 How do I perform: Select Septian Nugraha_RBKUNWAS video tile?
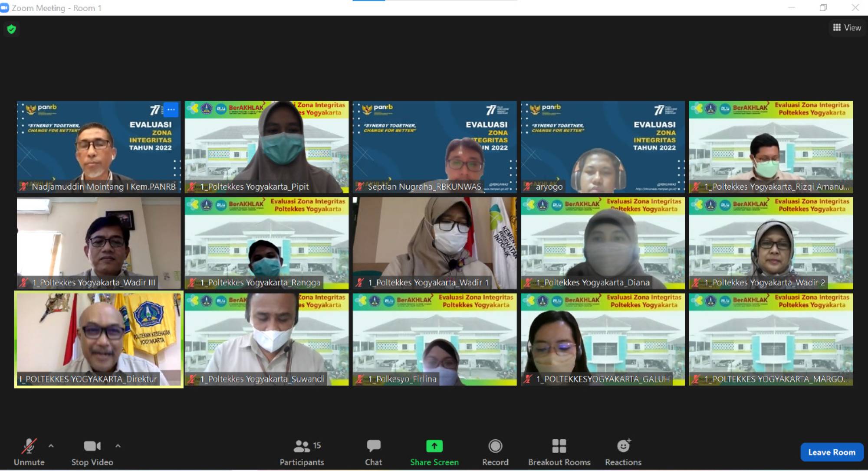coord(434,147)
